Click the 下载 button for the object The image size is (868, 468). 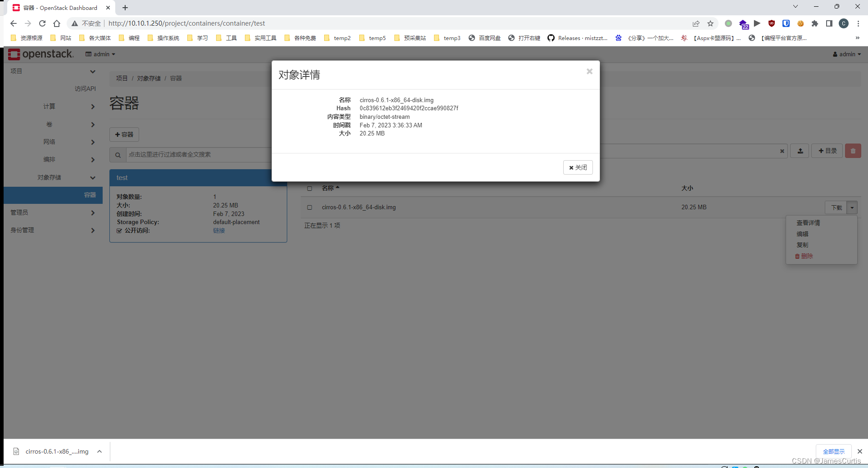[836, 207]
